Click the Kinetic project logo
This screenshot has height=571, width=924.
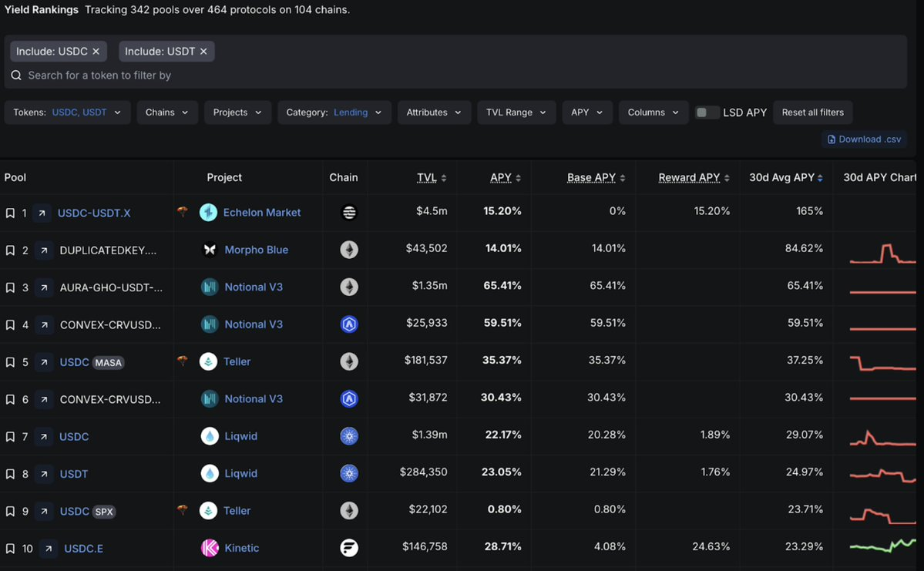pyautogui.click(x=210, y=548)
